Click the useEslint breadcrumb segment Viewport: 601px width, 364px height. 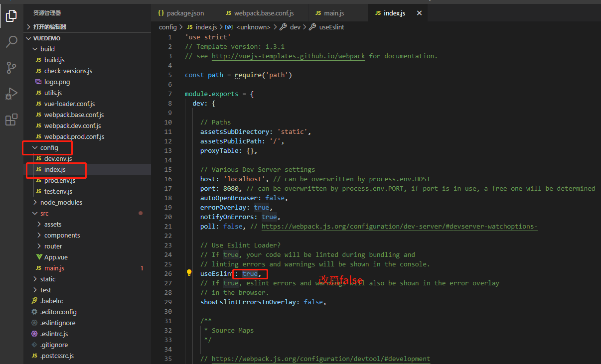(327, 27)
